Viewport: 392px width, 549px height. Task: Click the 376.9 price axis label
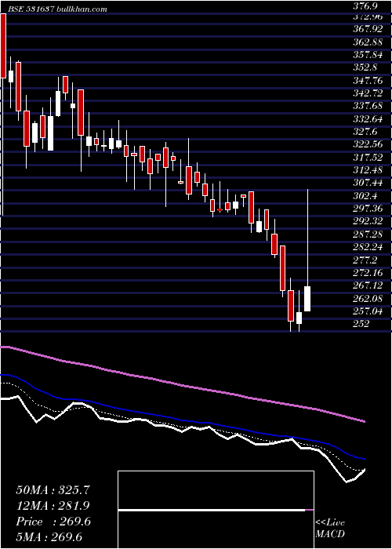(366, 6)
